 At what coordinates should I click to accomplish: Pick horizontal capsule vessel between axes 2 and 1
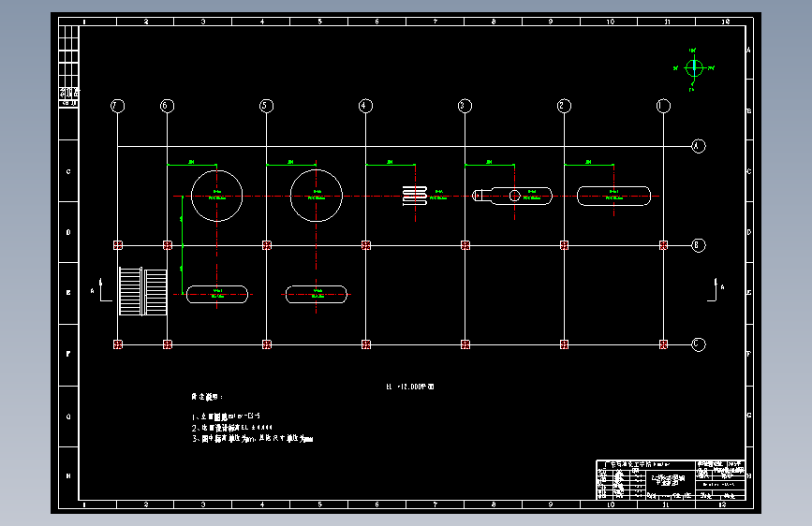[x=613, y=197]
